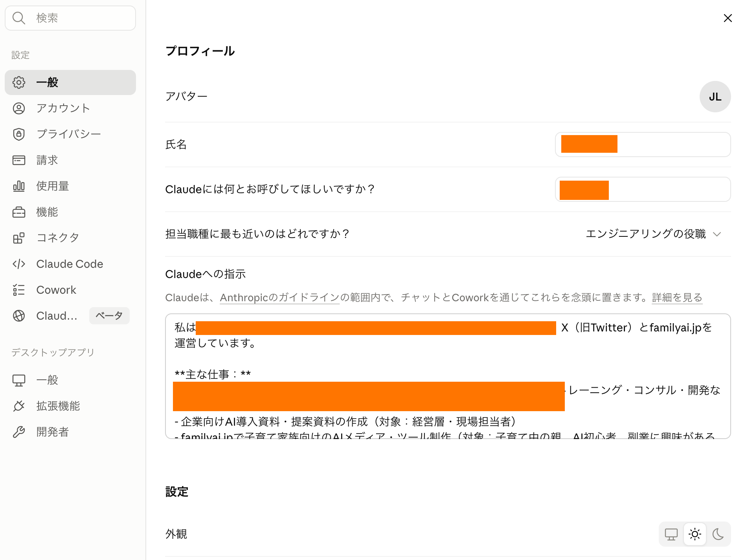Click the 詳細を見る link

coord(677,298)
